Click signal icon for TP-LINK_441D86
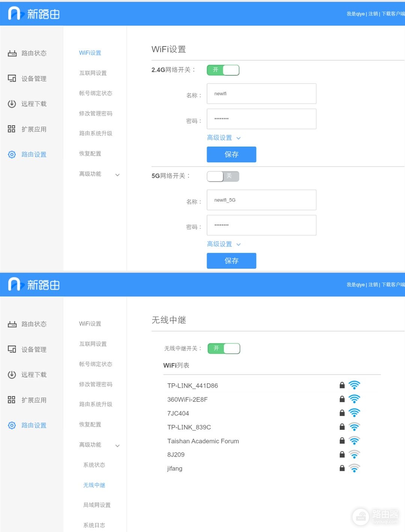The height and width of the screenshot is (532, 405). tap(354, 385)
